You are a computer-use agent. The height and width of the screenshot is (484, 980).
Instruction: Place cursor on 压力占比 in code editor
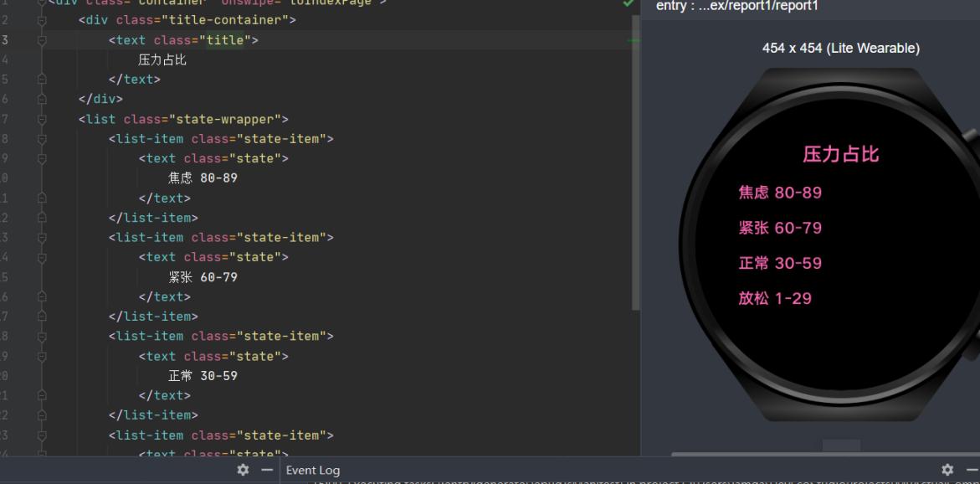(162, 60)
